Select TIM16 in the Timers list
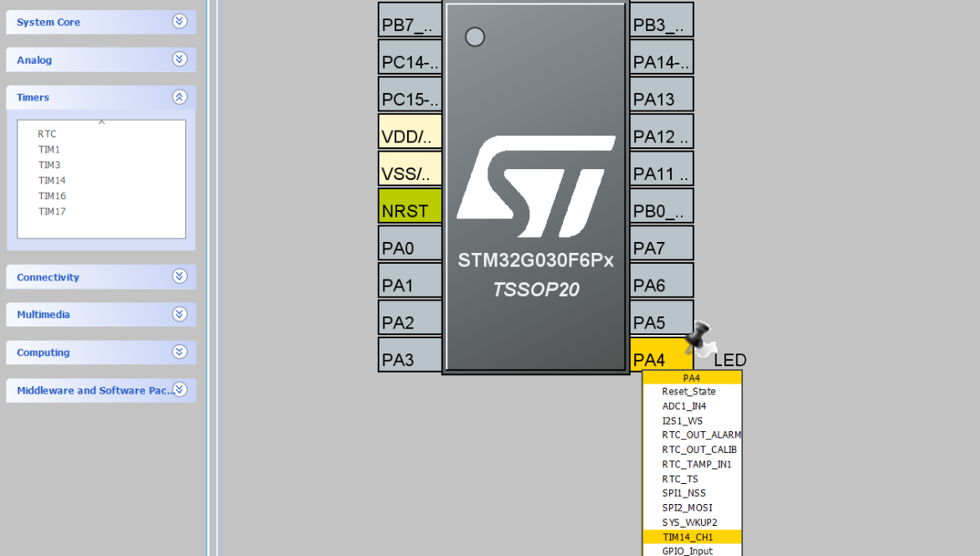980x556 pixels. [52, 196]
